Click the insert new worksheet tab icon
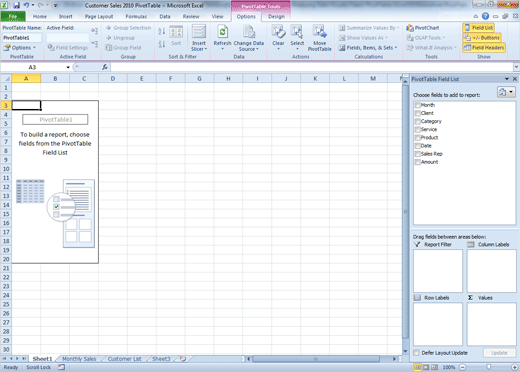This screenshot has height=372, width=520. click(182, 359)
